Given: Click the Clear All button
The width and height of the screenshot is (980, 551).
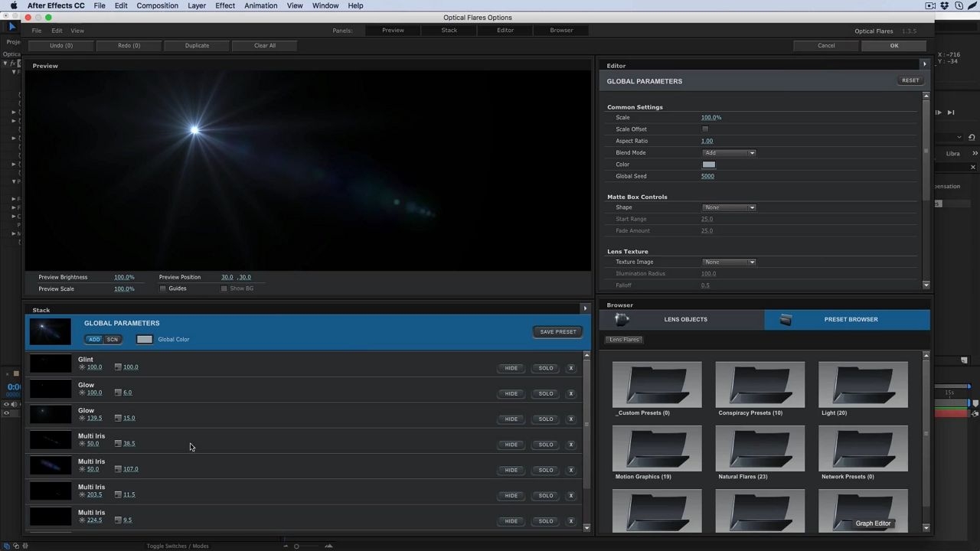Looking at the screenshot, I should click(x=265, y=45).
